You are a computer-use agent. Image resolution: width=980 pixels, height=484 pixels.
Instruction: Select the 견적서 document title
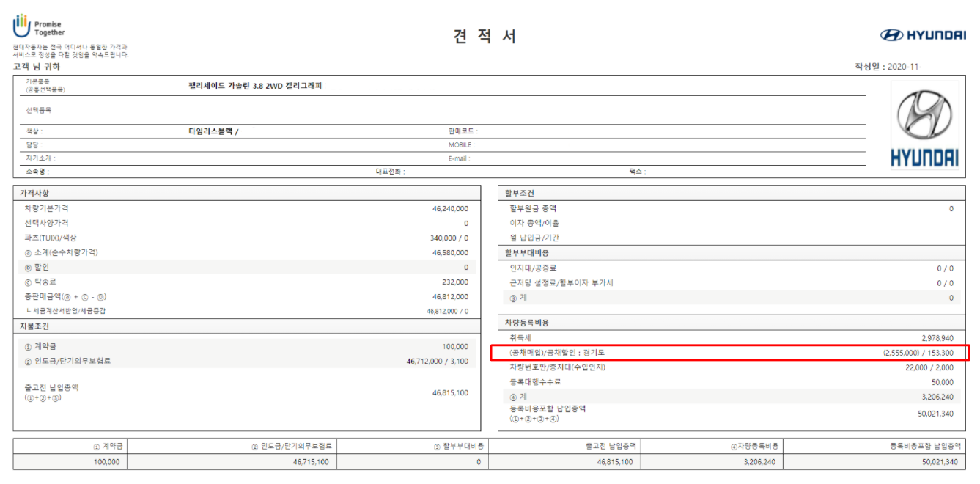[486, 37]
